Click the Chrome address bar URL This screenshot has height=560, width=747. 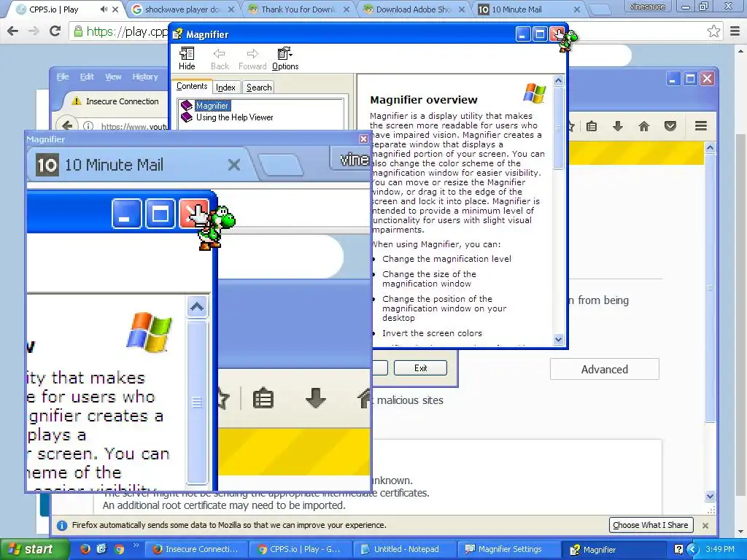click(x=127, y=31)
